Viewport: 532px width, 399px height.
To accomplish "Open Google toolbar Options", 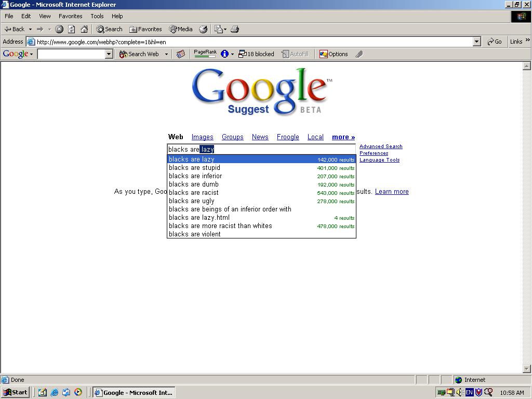I will coord(334,54).
